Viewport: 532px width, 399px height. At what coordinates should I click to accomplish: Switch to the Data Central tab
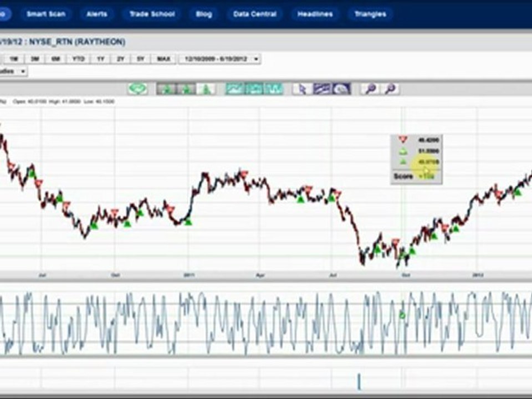point(255,14)
